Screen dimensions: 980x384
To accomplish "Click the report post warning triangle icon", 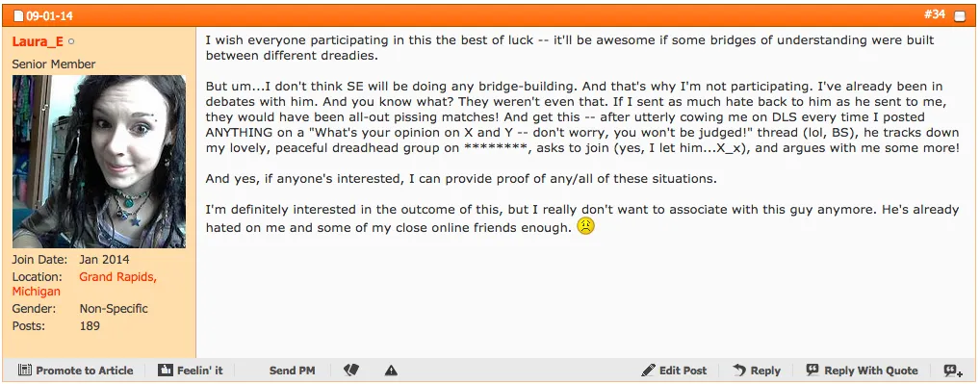I will (391, 371).
